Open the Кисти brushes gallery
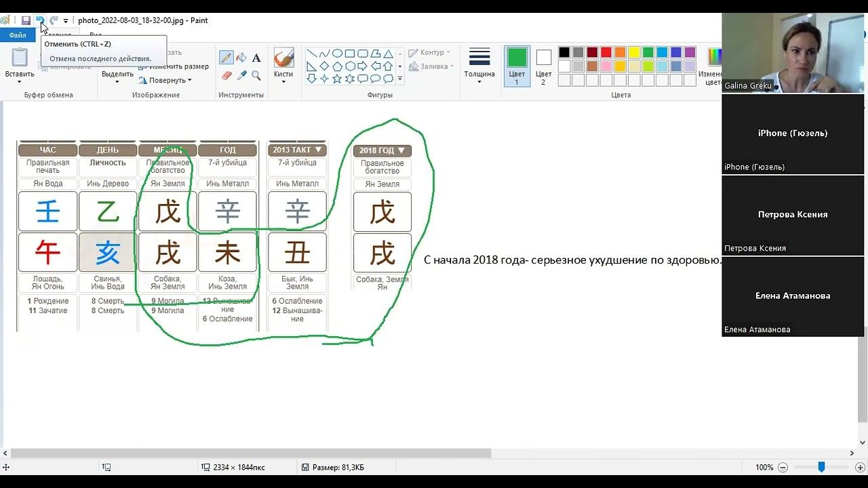Viewport: 868px width, 488px height. coord(283,66)
